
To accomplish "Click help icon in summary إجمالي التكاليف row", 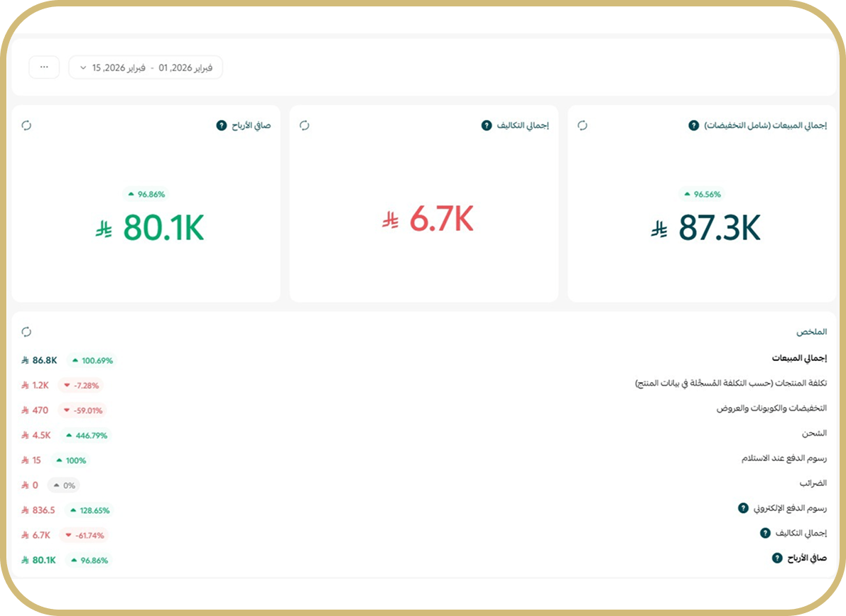I will [765, 533].
